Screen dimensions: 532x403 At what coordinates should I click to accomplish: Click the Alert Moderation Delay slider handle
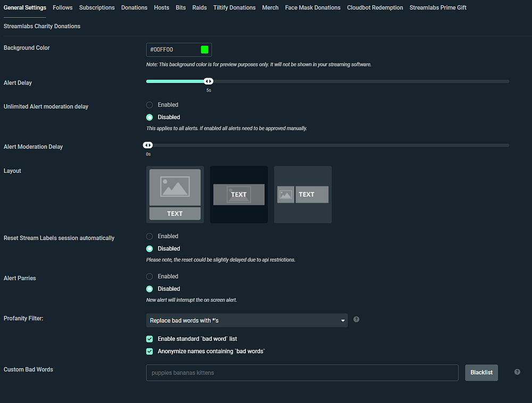pyautogui.click(x=148, y=145)
